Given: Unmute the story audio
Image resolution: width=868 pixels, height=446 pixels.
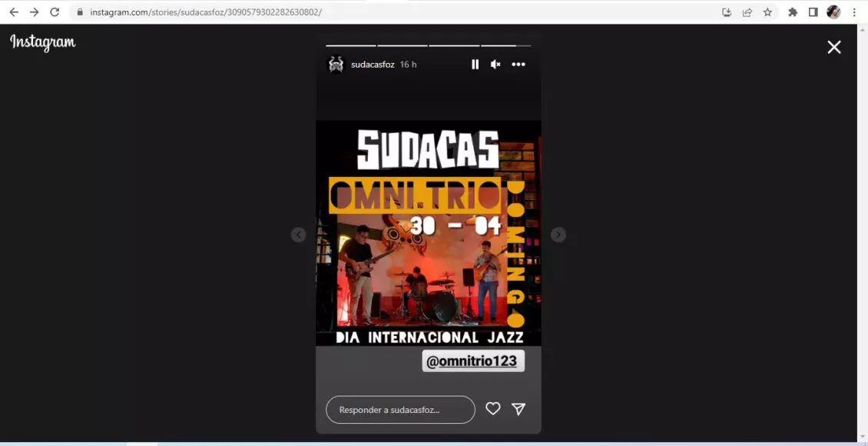Looking at the screenshot, I should point(495,65).
